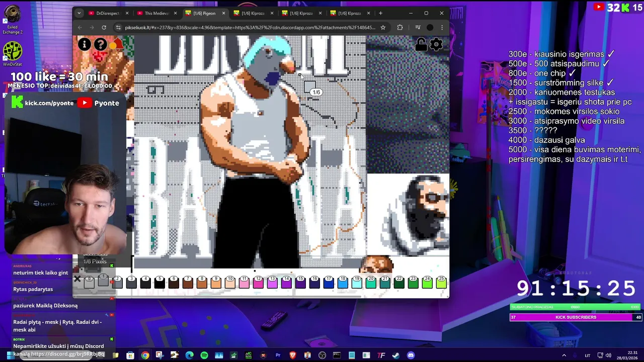Close the DrDisrespect tab
The height and width of the screenshot is (362, 644).
(x=127, y=13)
